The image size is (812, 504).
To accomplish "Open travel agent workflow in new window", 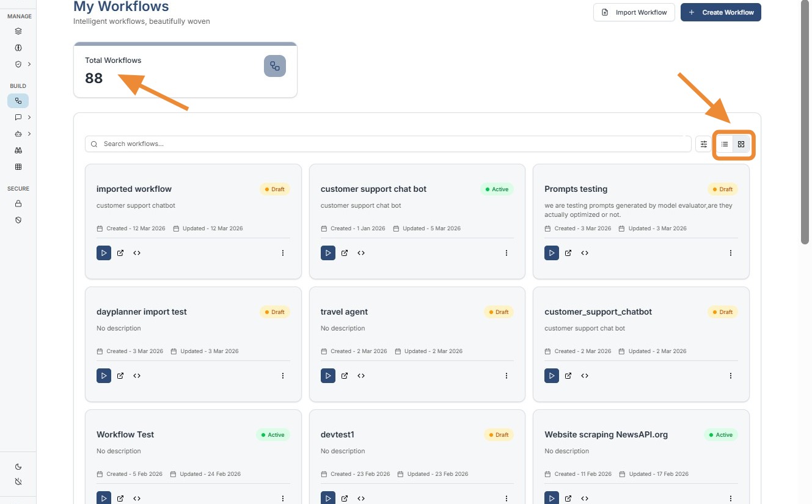I will coord(345,376).
